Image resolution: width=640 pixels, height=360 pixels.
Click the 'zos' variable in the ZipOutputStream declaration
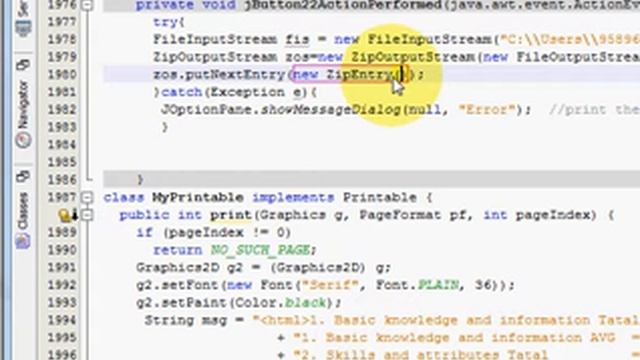(298, 57)
